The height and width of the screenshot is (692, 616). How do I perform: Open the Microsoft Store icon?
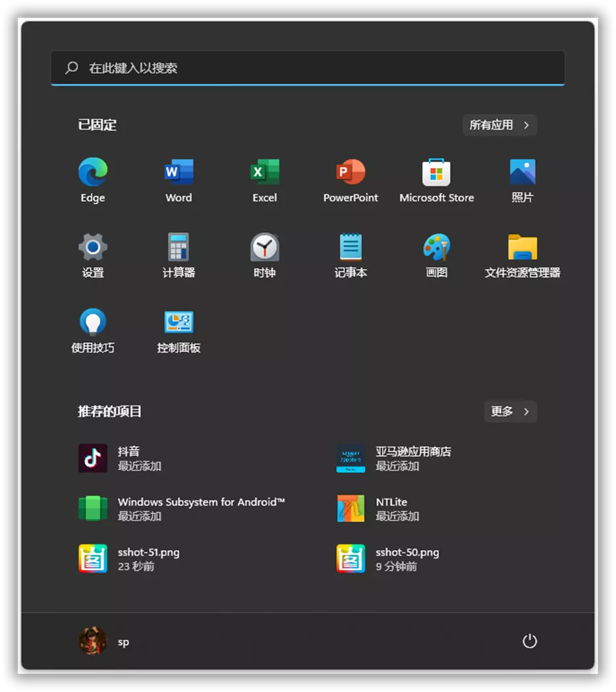click(x=436, y=172)
